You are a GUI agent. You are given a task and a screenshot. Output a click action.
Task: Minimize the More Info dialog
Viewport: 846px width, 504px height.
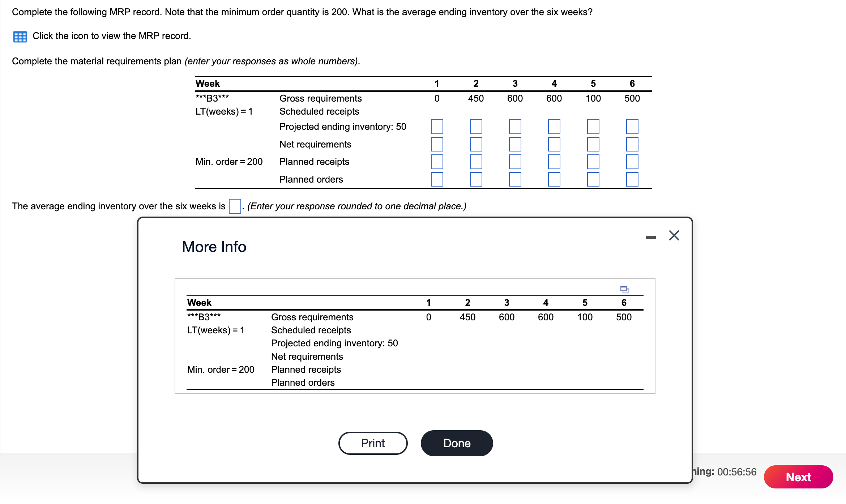point(651,237)
